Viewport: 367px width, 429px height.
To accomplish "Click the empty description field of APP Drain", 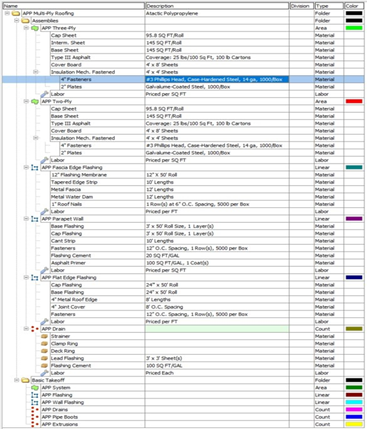I will click(x=217, y=329).
